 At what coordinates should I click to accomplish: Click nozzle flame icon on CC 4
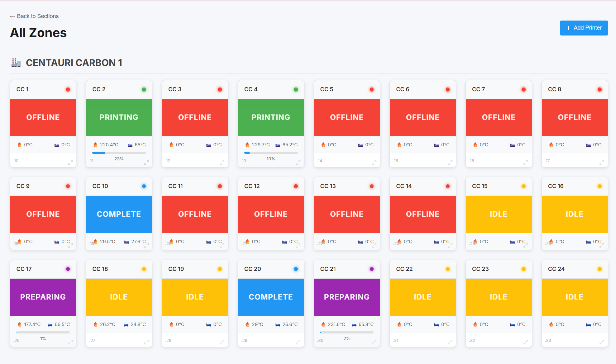[x=247, y=145]
